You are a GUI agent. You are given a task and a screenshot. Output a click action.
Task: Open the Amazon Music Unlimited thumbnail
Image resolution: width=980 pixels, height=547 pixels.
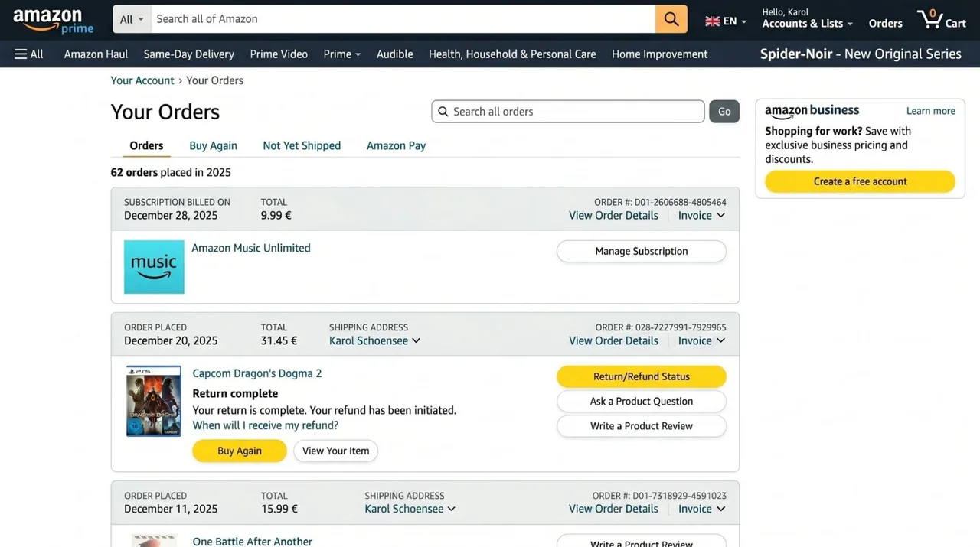[x=154, y=267]
